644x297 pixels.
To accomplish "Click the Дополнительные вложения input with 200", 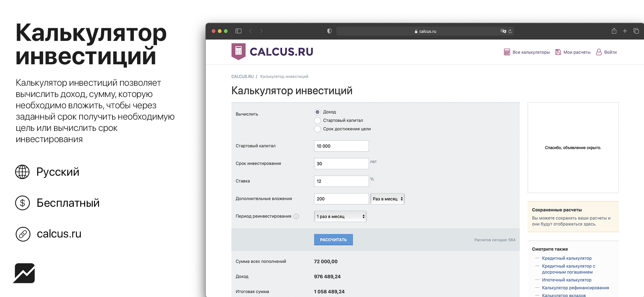I will click(341, 199).
